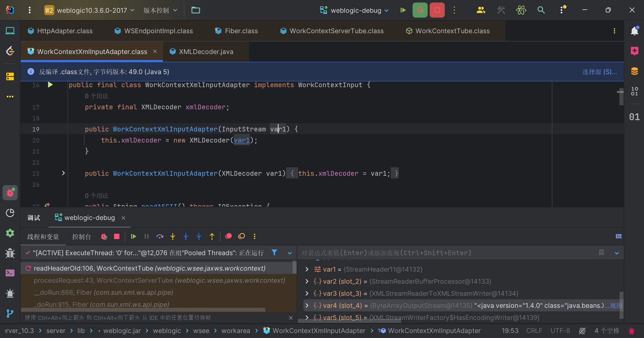Open View Breakpoints red circle icon
644x338 pixels.
pos(228,236)
